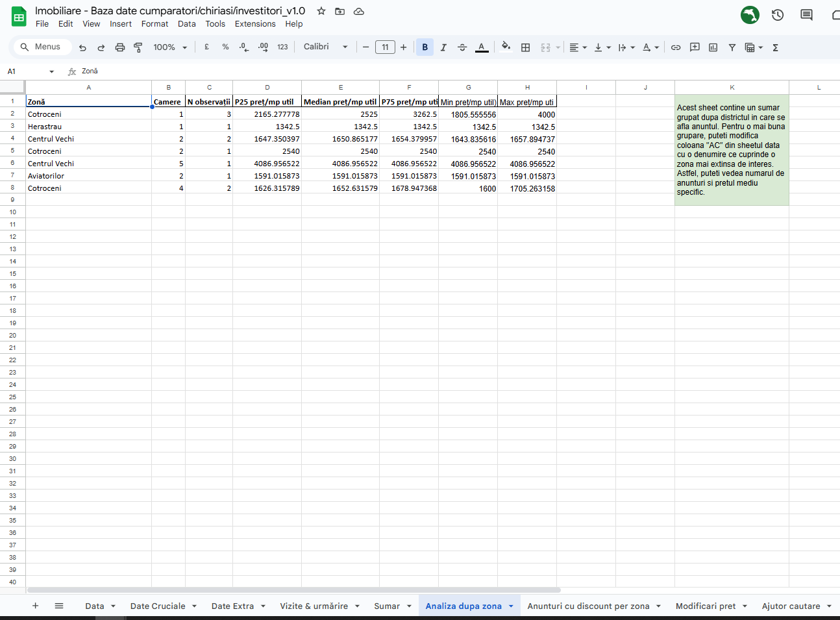The image size is (840, 620).
Task: Open the fill colour paint bucket
Action: click(506, 47)
